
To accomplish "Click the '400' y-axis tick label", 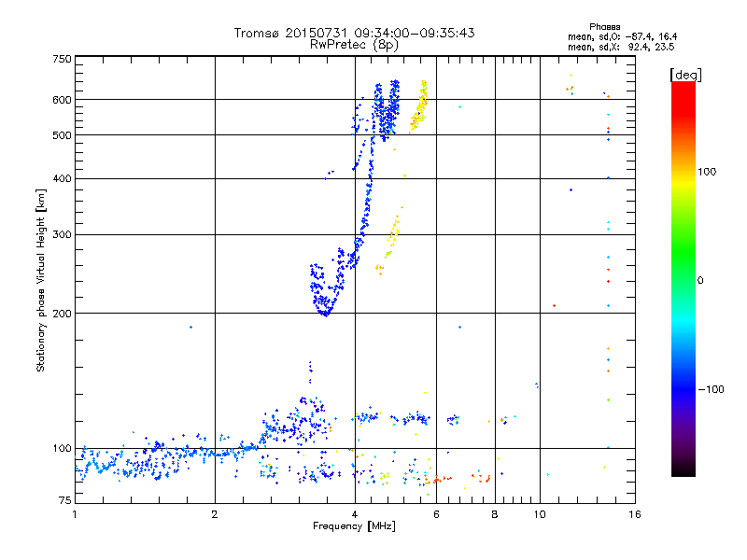I will [x=62, y=178].
